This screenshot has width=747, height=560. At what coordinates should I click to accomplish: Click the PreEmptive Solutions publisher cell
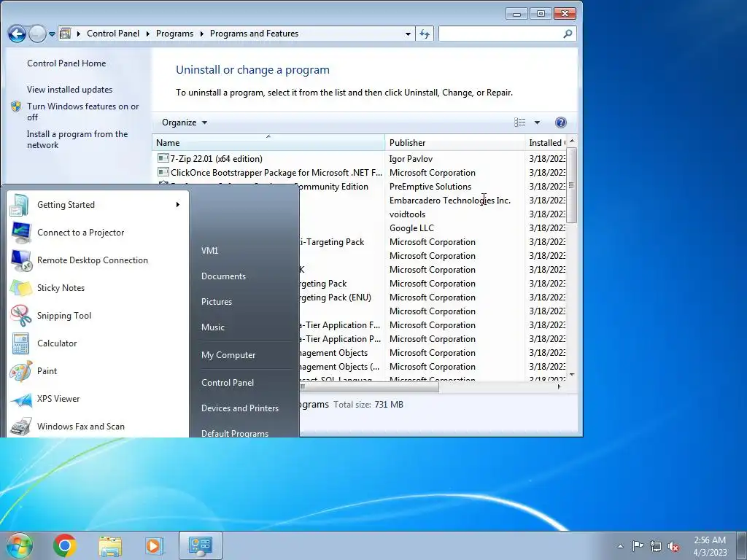pyautogui.click(x=430, y=187)
